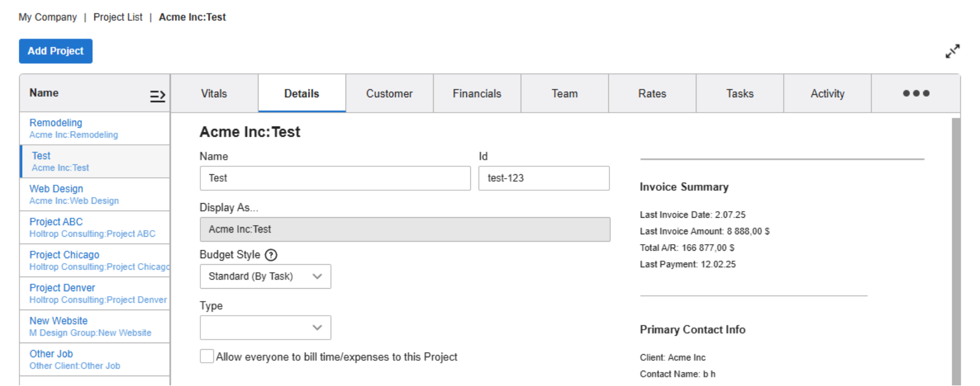Open the three-dots more tabs menu
This screenshot has width=980, height=386.
click(916, 94)
